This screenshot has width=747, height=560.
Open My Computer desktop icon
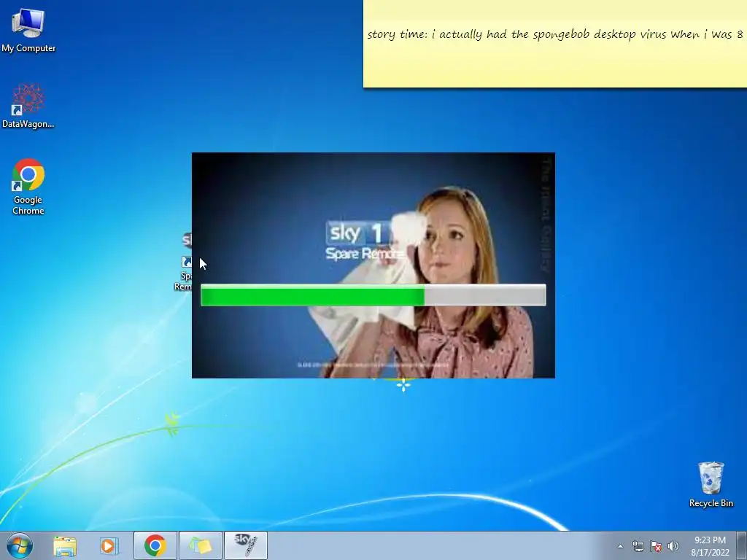click(28, 29)
